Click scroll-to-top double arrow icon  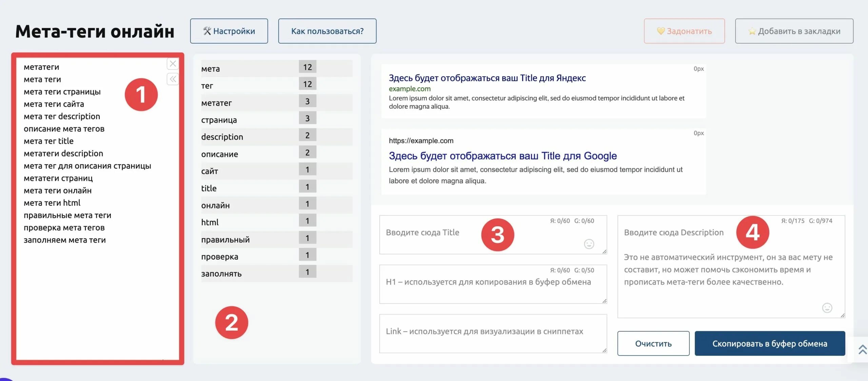(862, 349)
